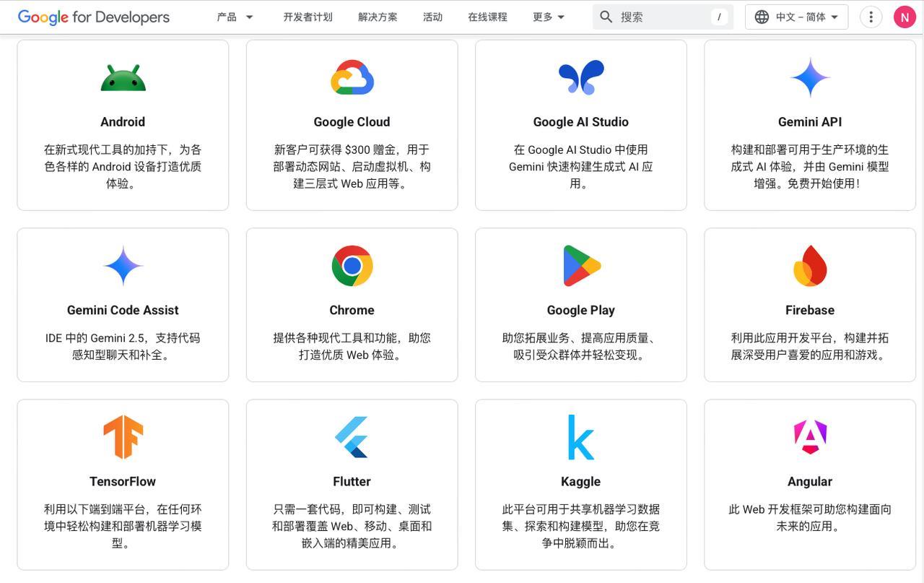924x583 pixels.
Task: Click the TensorFlow orange logo icon
Action: click(x=123, y=437)
